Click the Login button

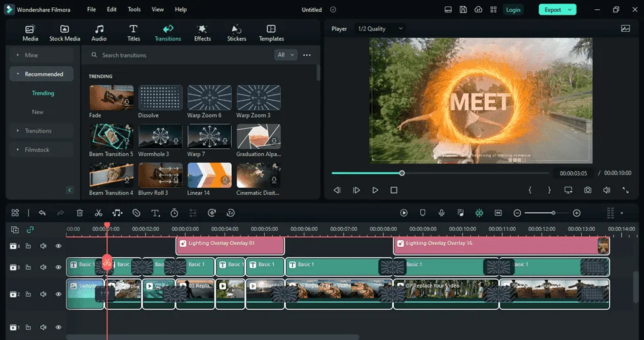(513, 10)
